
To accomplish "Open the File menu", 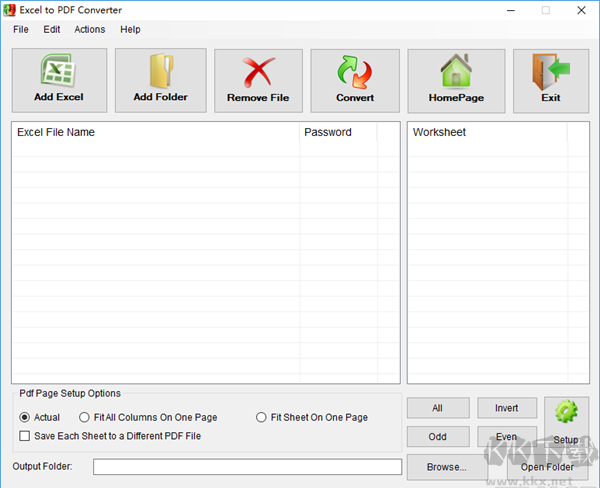I will click(x=21, y=29).
